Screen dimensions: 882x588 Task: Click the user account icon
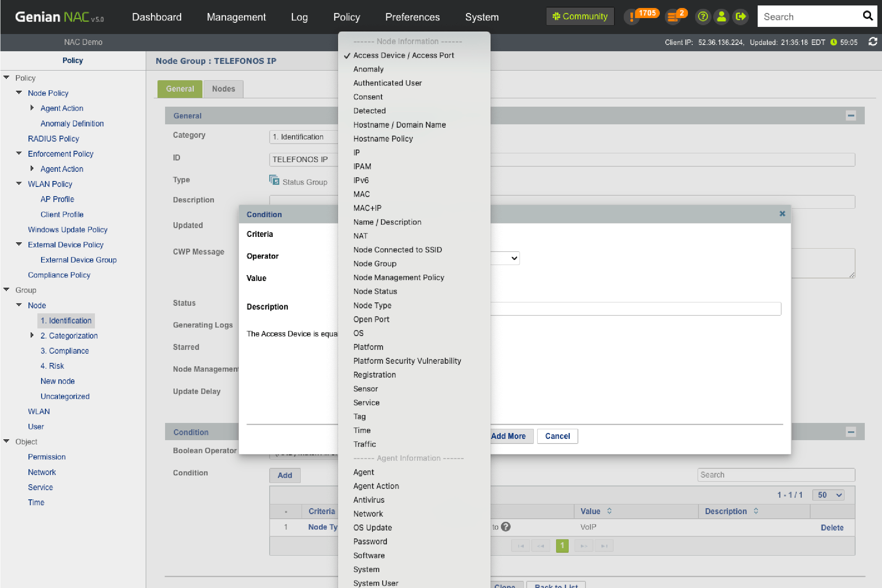coord(722,17)
